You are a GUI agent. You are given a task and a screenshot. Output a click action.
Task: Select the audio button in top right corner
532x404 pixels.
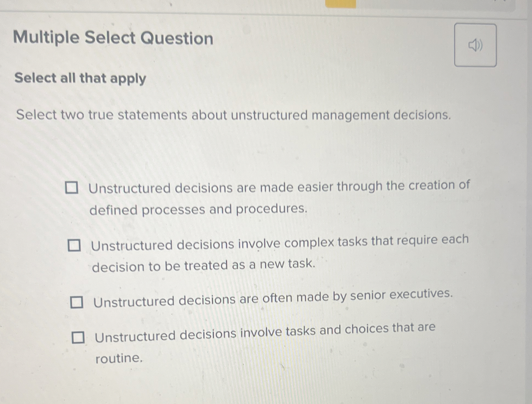click(x=475, y=45)
